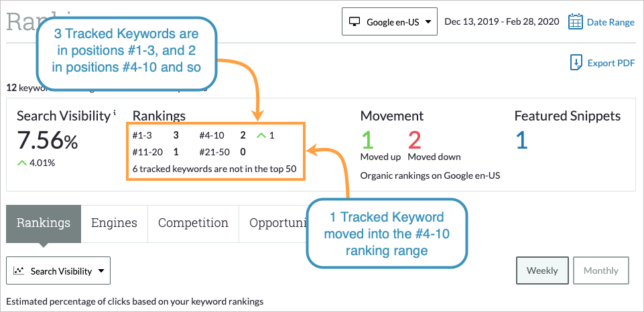Open the Competition tab
The height and width of the screenshot is (312, 644).
coord(193,223)
